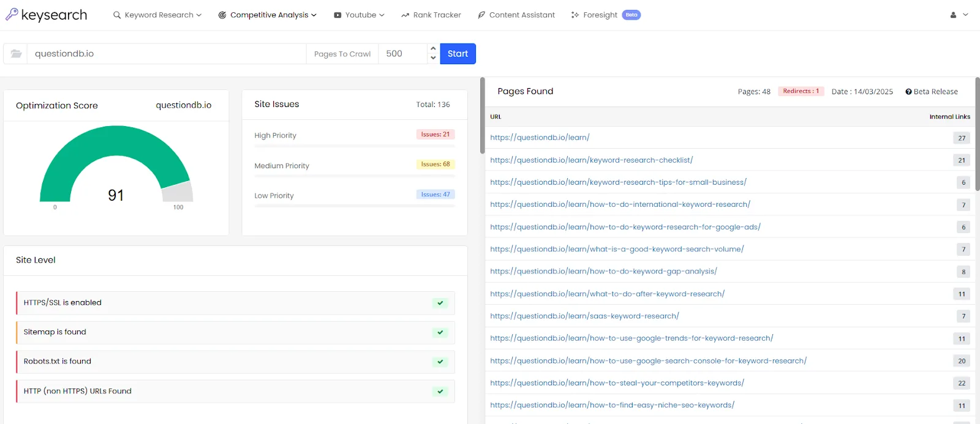
Task: Click the domain input field containing questiondb.io
Action: tap(167, 54)
